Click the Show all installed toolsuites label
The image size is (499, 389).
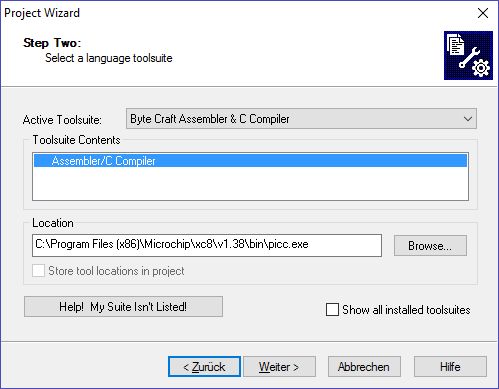pyautogui.click(x=406, y=310)
